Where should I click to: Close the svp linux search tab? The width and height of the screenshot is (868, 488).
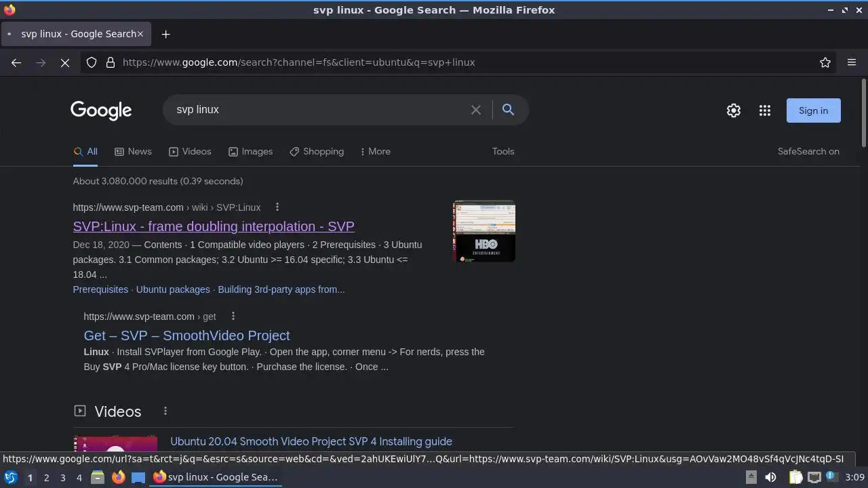[140, 34]
